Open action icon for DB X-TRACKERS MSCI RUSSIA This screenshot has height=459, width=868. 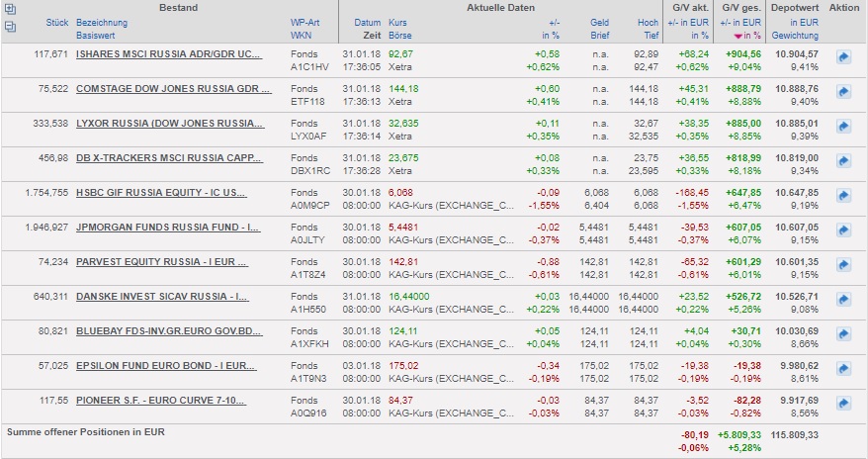(843, 161)
